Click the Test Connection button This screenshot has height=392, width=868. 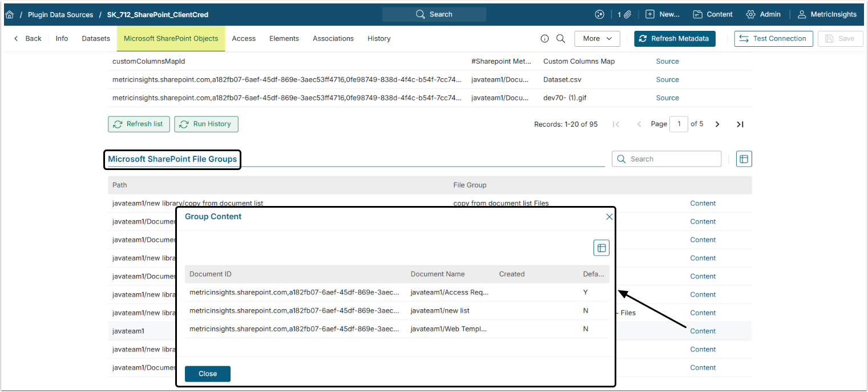(773, 39)
